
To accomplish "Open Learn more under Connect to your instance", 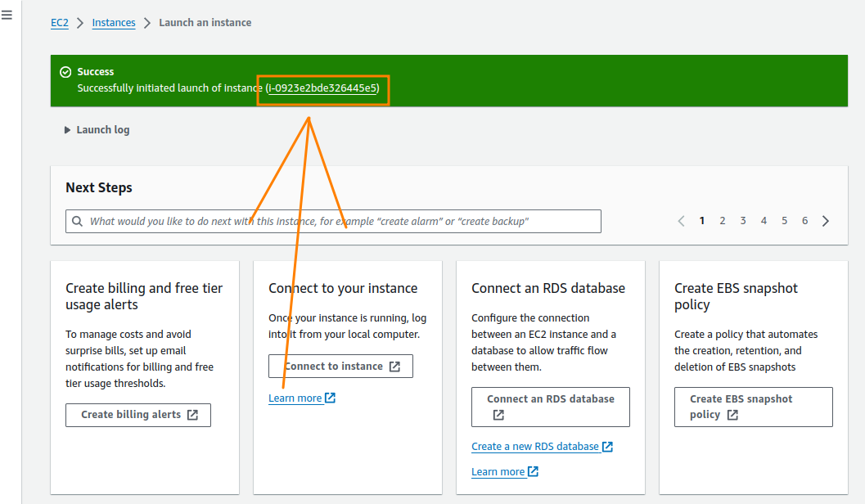I will 296,397.
